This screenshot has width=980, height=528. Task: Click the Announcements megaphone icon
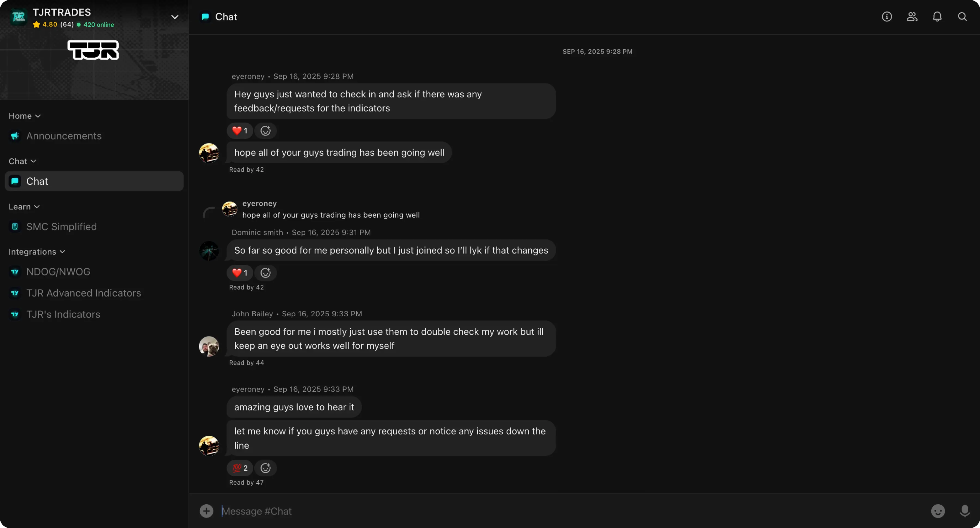14,136
